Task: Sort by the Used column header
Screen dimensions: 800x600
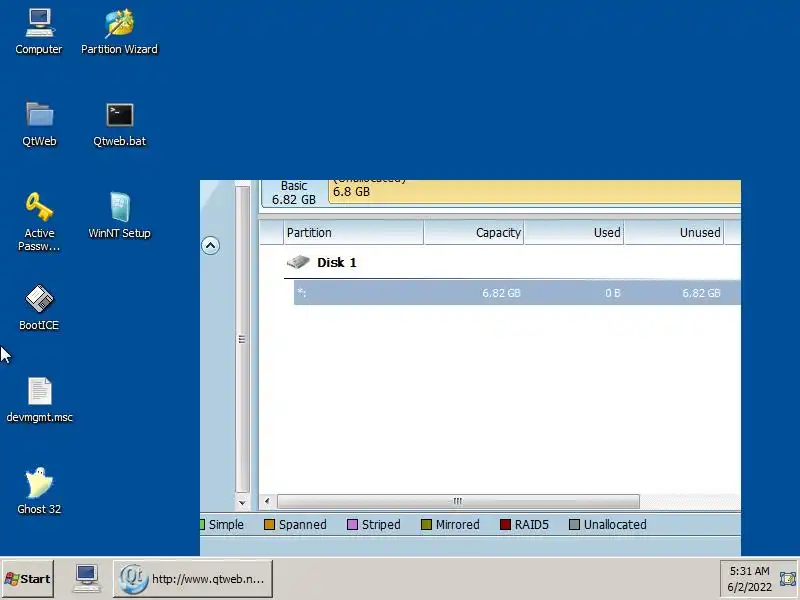Action: 574,233
